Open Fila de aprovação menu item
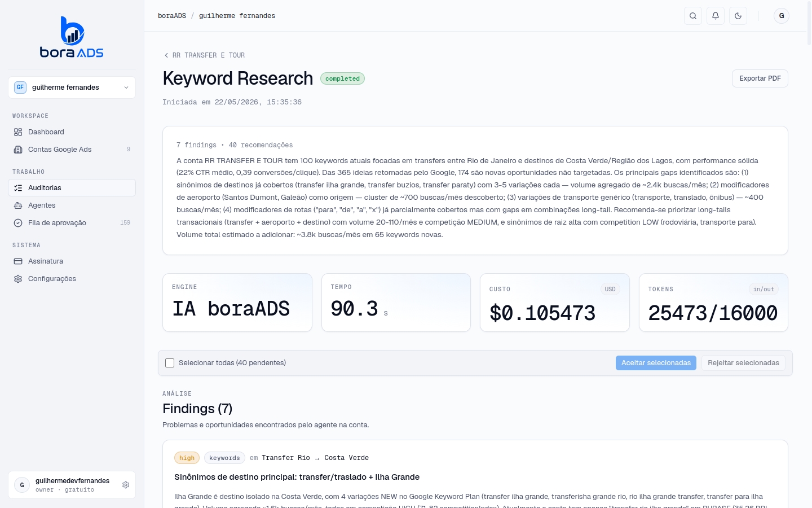This screenshot has width=812, height=508. coord(72,223)
